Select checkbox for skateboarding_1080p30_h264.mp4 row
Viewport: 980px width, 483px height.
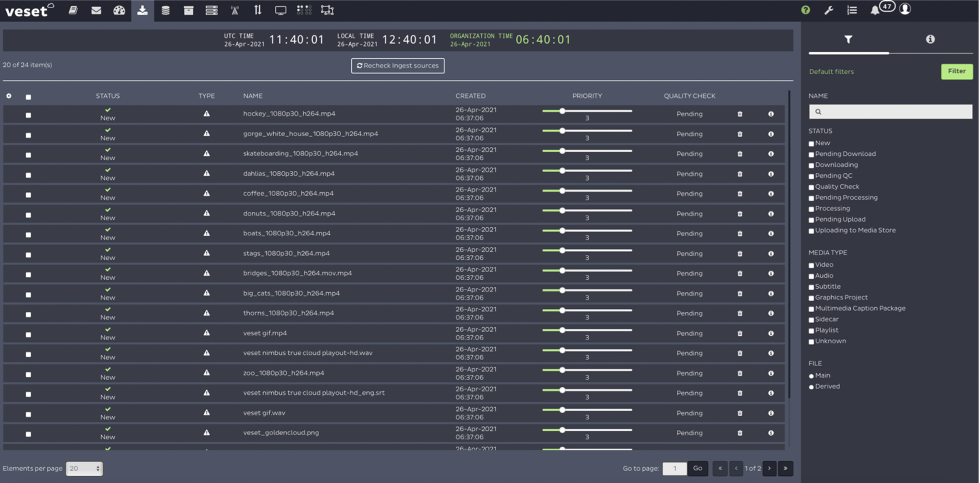[x=28, y=155]
